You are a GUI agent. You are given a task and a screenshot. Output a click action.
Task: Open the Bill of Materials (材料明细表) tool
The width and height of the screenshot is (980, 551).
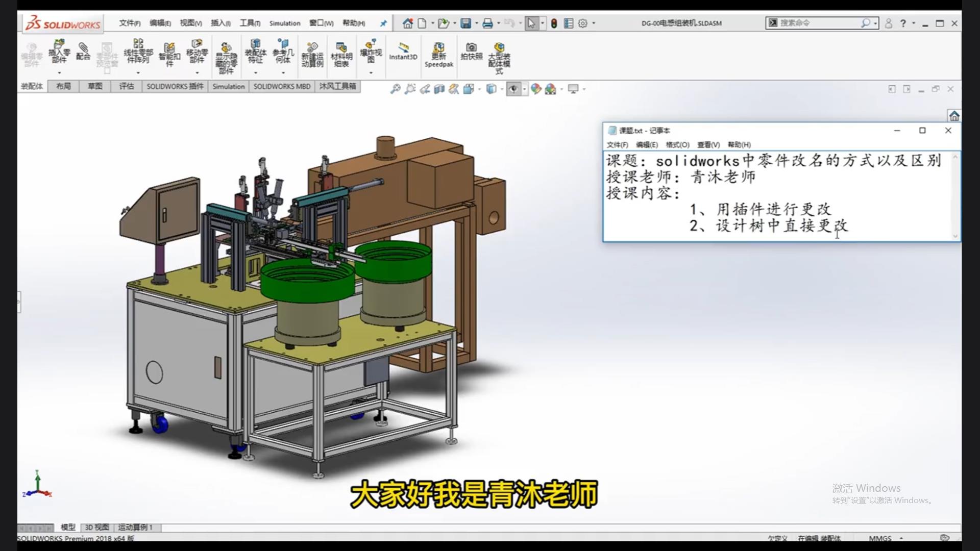pyautogui.click(x=341, y=55)
